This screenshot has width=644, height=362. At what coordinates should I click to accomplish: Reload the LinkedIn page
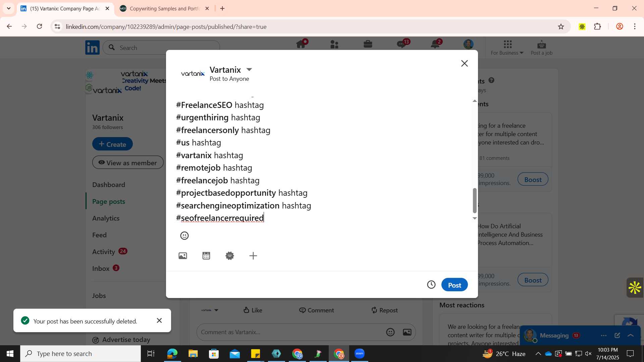pos(40,26)
